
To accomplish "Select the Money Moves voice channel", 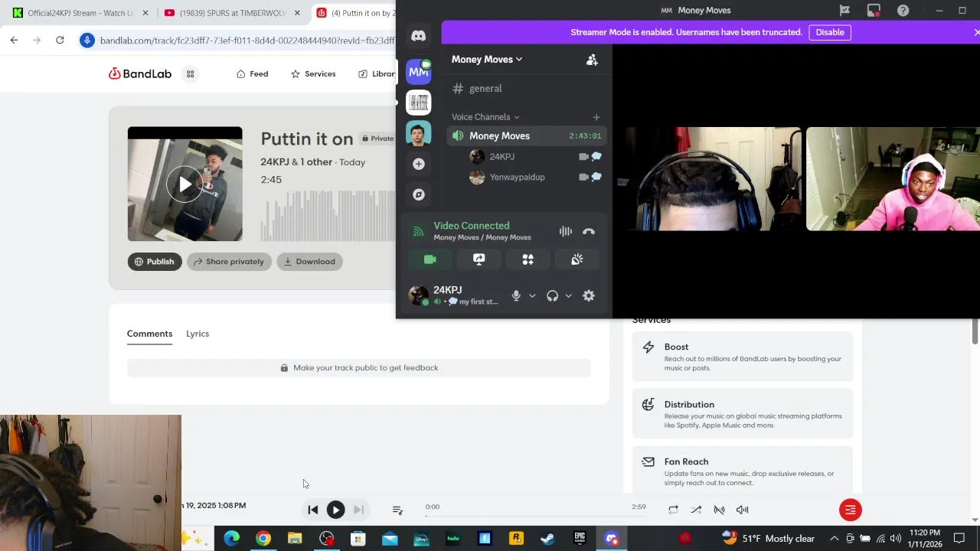I will click(527, 136).
